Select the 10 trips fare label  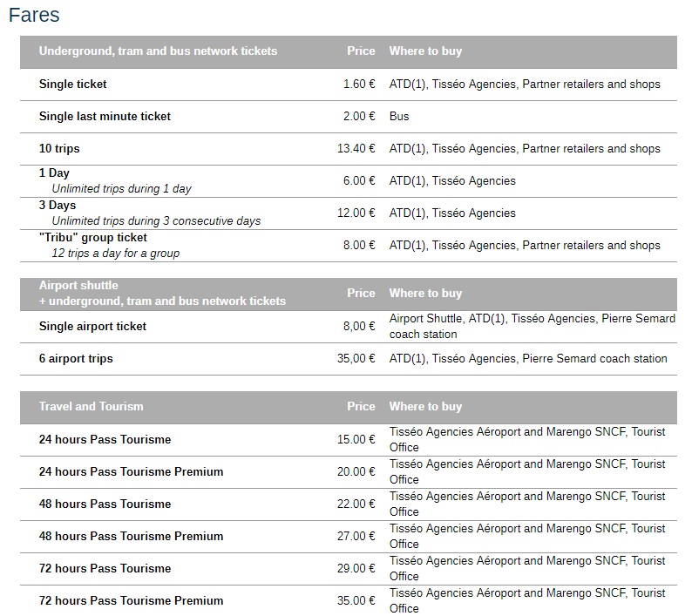(59, 149)
